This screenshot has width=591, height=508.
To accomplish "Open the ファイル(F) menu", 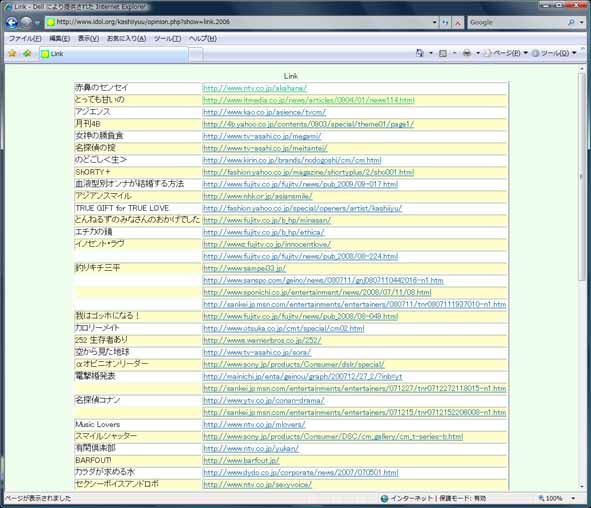I will [x=25, y=38].
